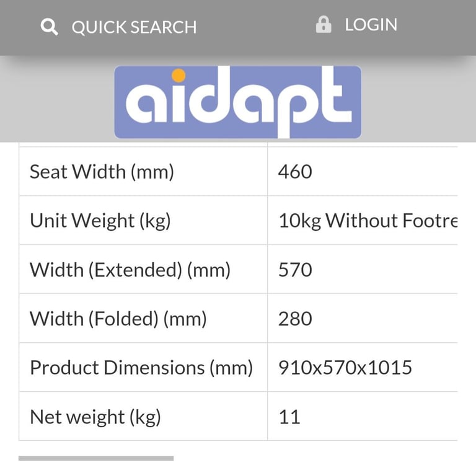
Task: Click the padlock login icon
Action: [324, 25]
